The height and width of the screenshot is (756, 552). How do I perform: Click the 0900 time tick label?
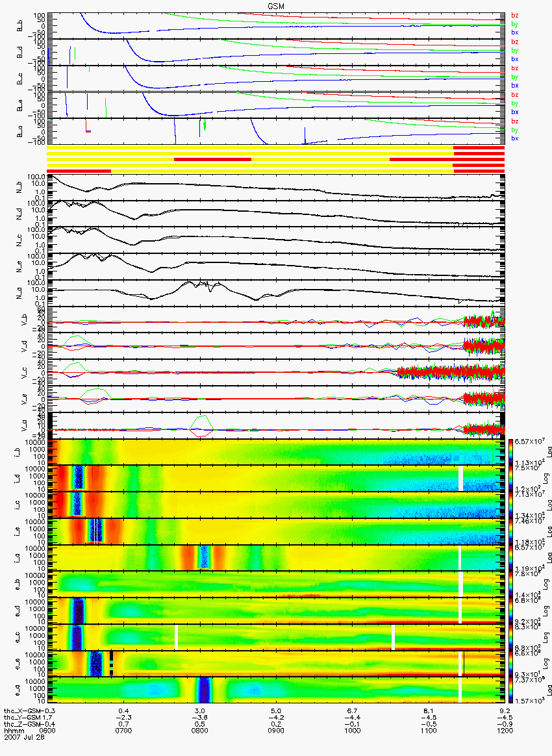(276, 731)
